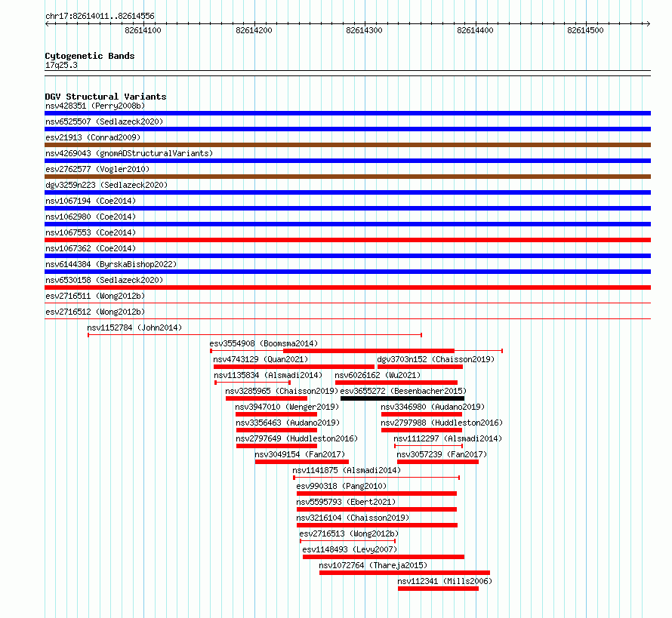The width and height of the screenshot is (672, 618).
Task: Open the nsv3216104 (Chaisson2019) label
Action: pyautogui.click(x=353, y=518)
